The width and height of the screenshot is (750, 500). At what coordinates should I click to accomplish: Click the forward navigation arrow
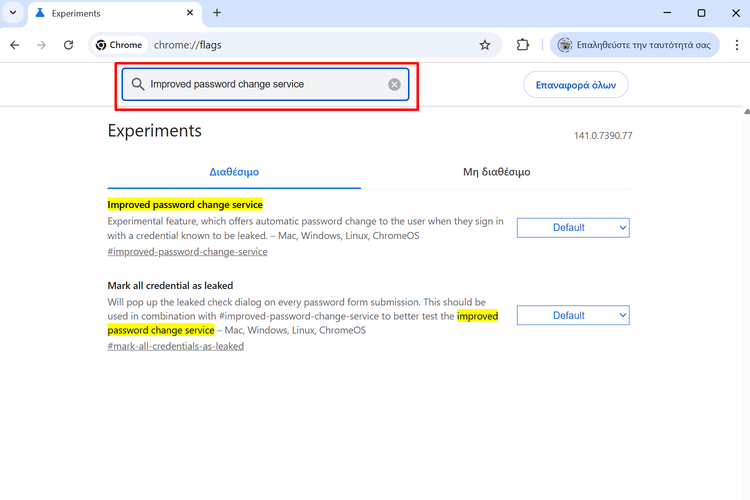(x=42, y=45)
